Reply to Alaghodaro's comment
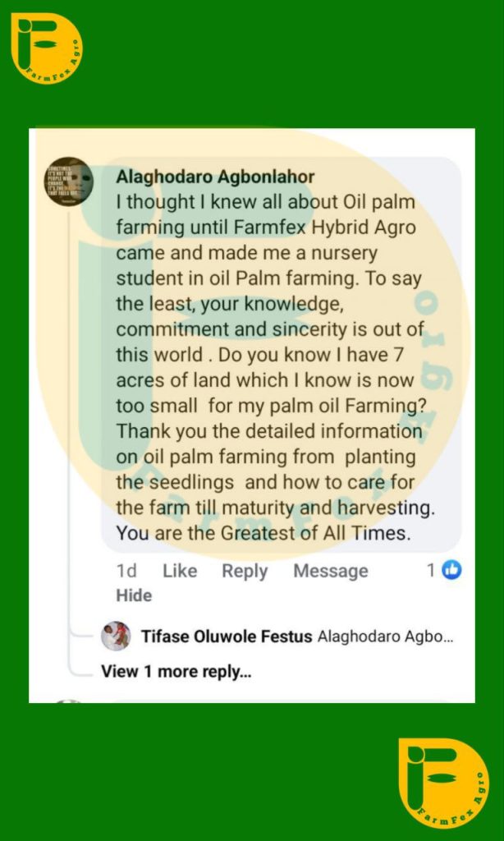Image resolution: width=504 pixels, height=841 pixels. pyautogui.click(x=245, y=571)
